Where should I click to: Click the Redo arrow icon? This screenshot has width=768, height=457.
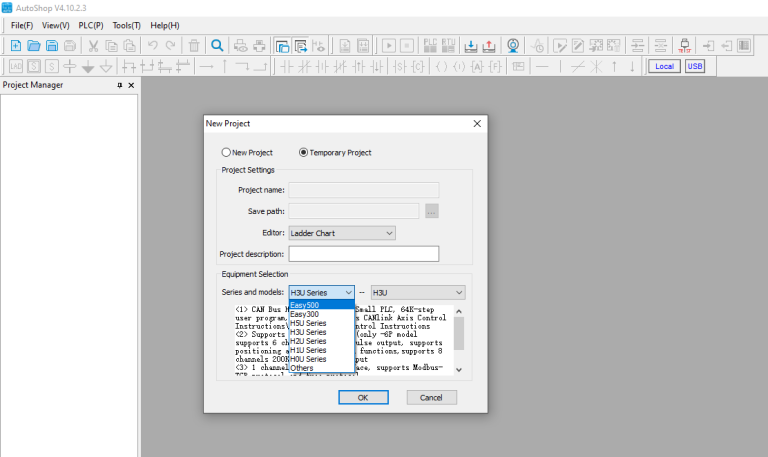click(170, 46)
